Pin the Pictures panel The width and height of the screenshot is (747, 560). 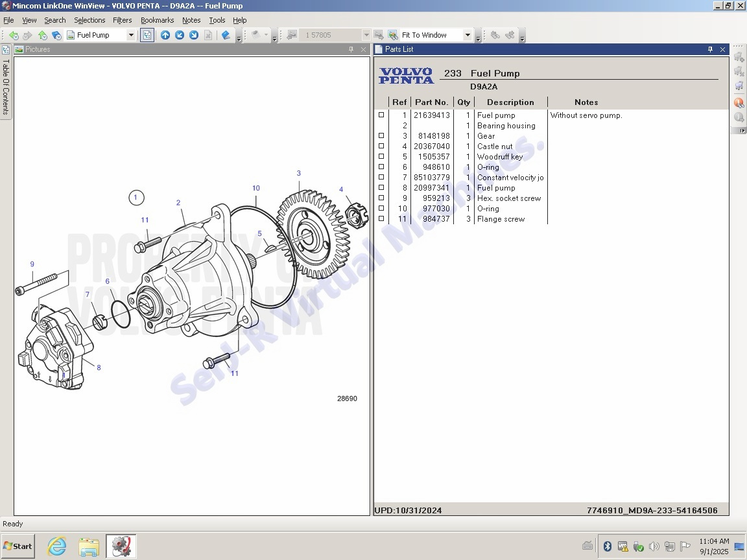click(x=351, y=49)
